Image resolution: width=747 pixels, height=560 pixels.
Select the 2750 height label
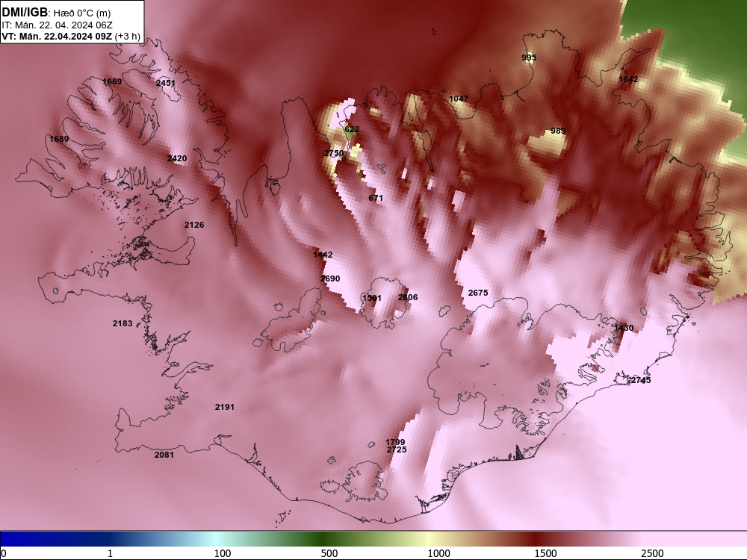click(333, 153)
